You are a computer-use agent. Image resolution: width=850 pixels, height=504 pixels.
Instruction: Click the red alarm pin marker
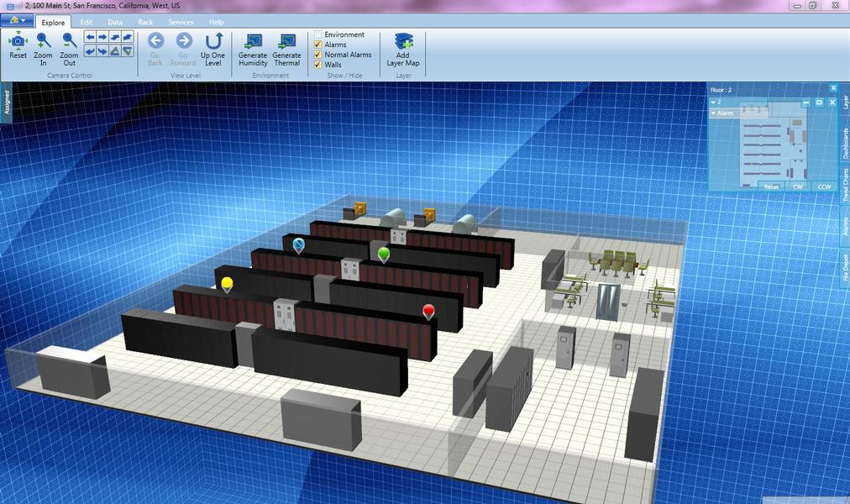pos(428,312)
